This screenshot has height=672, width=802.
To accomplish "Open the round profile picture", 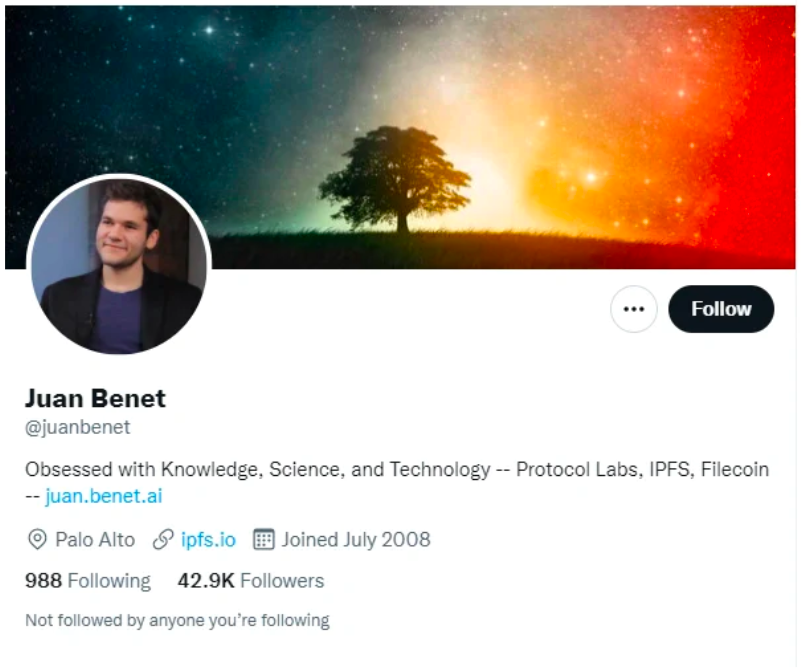I will click(119, 265).
